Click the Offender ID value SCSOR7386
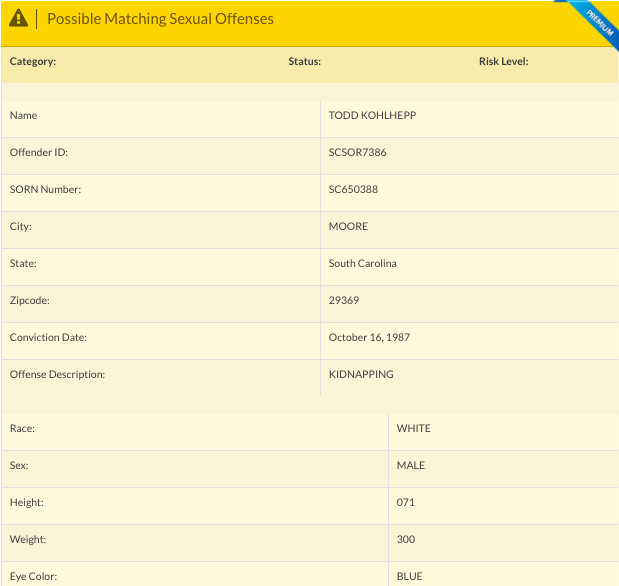The width and height of the screenshot is (619, 586). click(357, 152)
